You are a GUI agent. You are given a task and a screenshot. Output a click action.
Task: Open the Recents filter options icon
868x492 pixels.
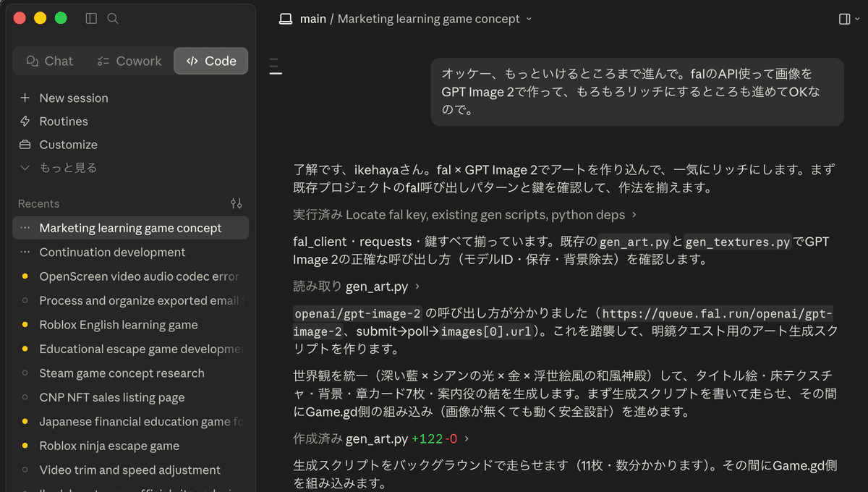pos(236,204)
